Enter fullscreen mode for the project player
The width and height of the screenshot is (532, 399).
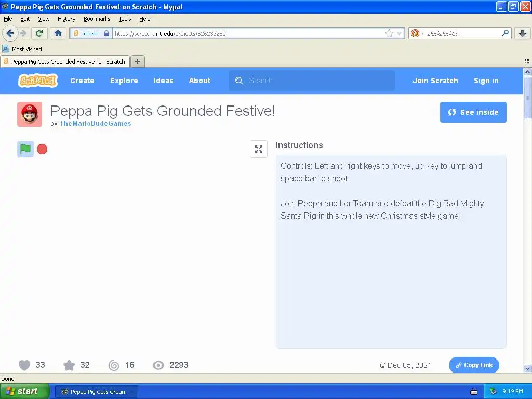pos(259,149)
